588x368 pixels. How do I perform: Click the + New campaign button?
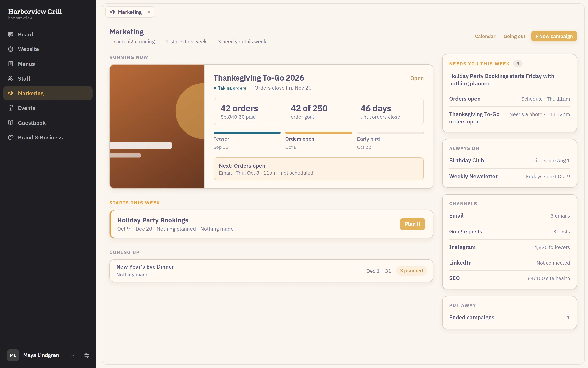[x=554, y=36]
